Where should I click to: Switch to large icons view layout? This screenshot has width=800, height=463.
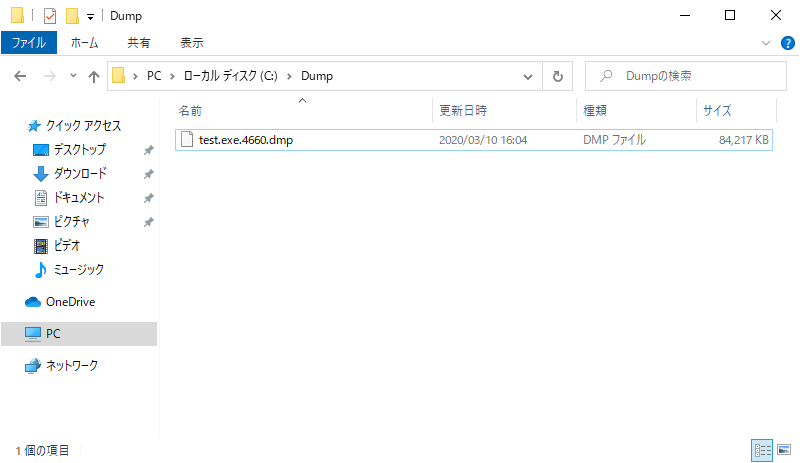pos(784,450)
